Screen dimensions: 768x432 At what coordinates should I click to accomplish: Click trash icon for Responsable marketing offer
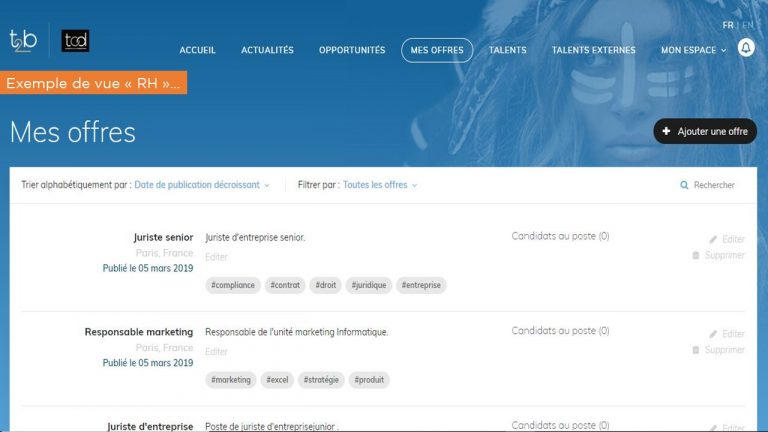coord(696,350)
